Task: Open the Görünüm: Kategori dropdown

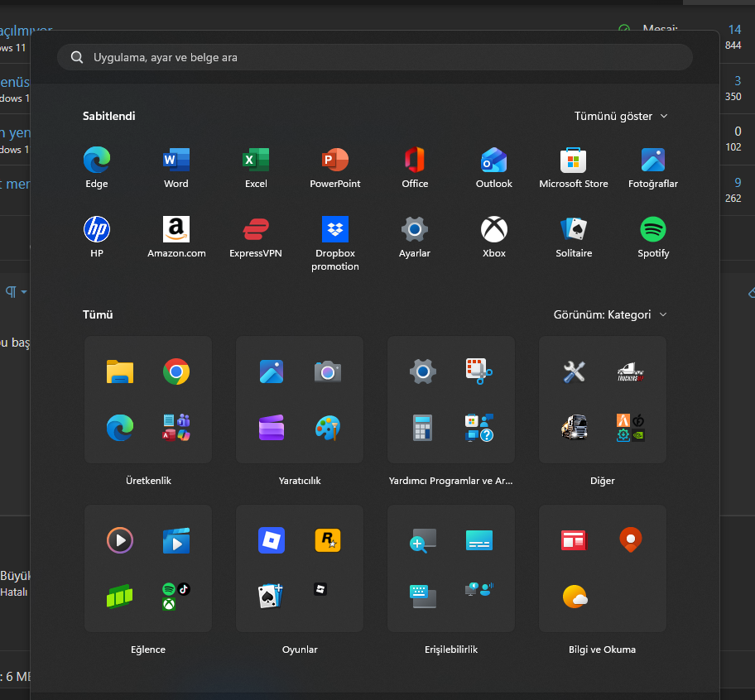Action: click(610, 314)
